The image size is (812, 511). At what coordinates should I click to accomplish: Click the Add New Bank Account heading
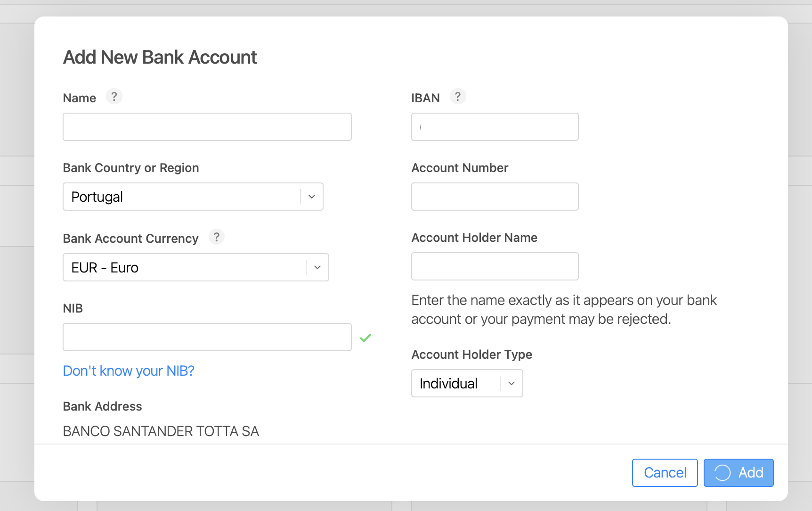[160, 58]
